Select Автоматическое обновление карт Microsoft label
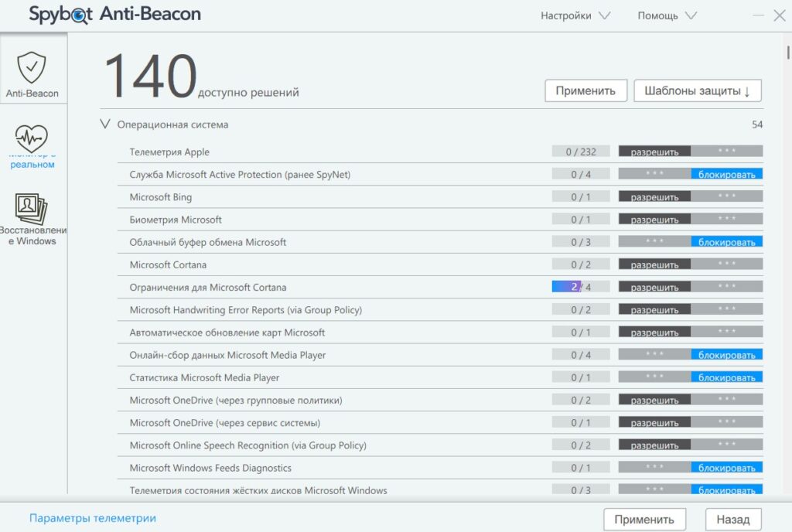Viewport: 792px width, 532px height. 227,332
